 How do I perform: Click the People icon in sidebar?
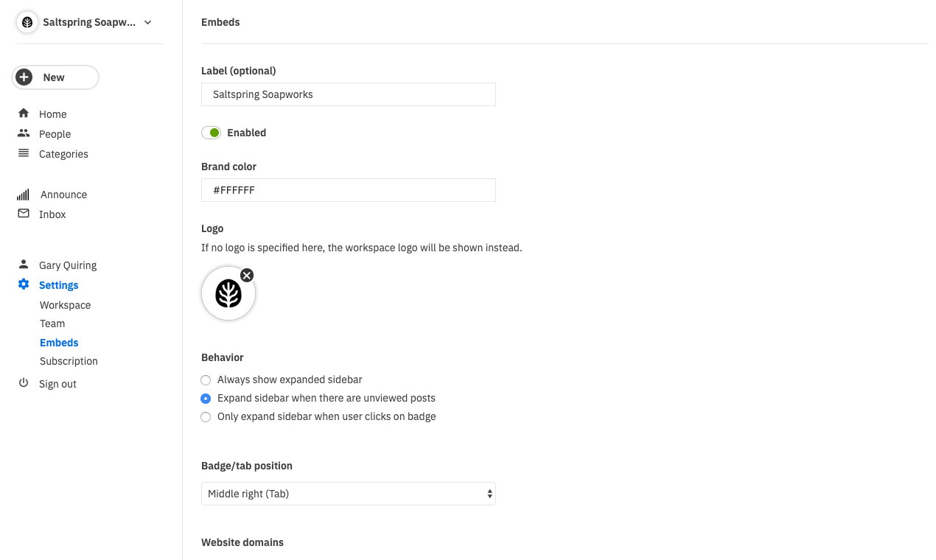tap(24, 133)
